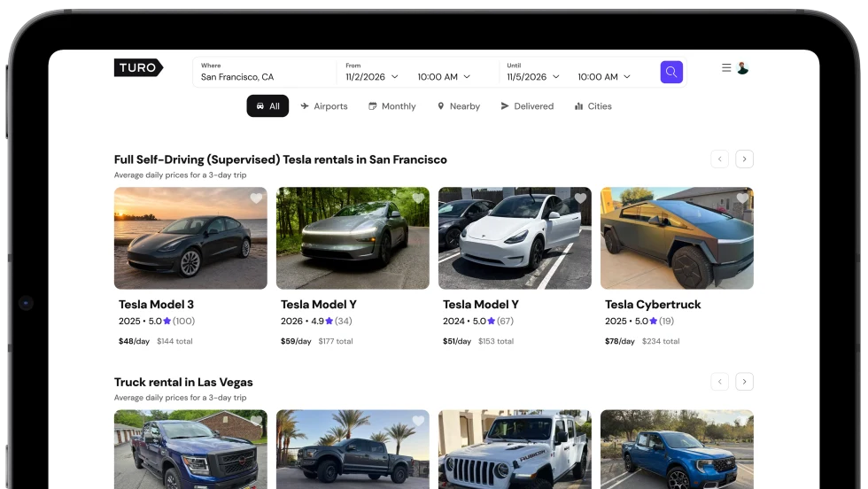The image size is (868, 489).
Task: Click the "$153 total" text
Action: (x=496, y=341)
